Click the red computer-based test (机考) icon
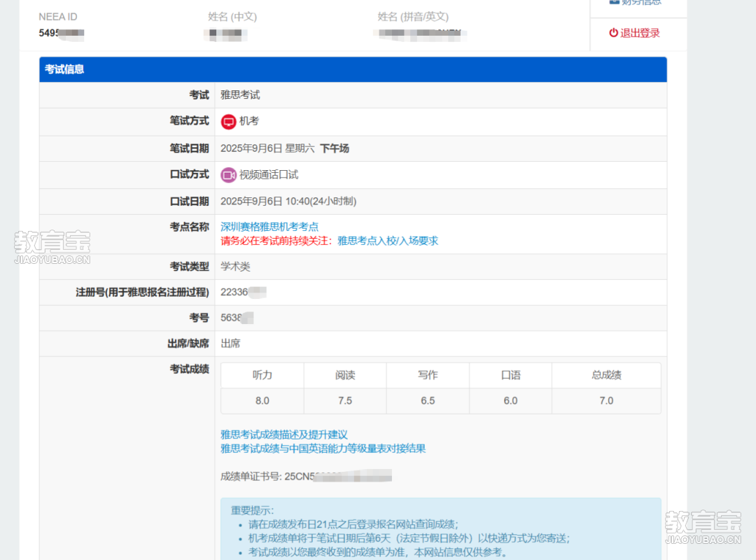Screen dimensions: 756x560 click(228, 122)
